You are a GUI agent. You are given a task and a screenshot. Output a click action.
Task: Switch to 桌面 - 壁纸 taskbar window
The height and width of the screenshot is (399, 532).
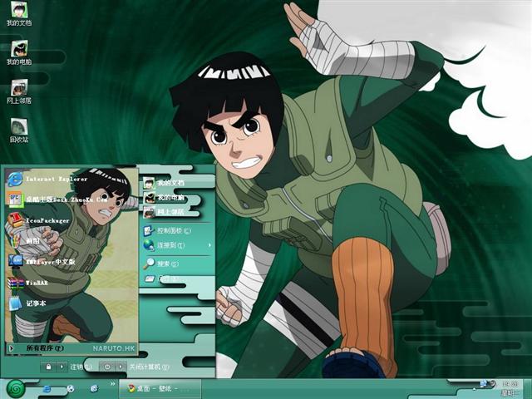click(160, 389)
